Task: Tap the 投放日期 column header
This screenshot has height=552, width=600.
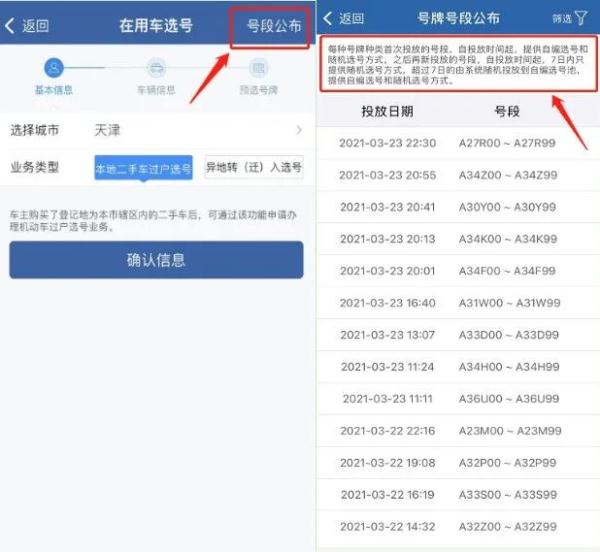Action: coord(387,111)
